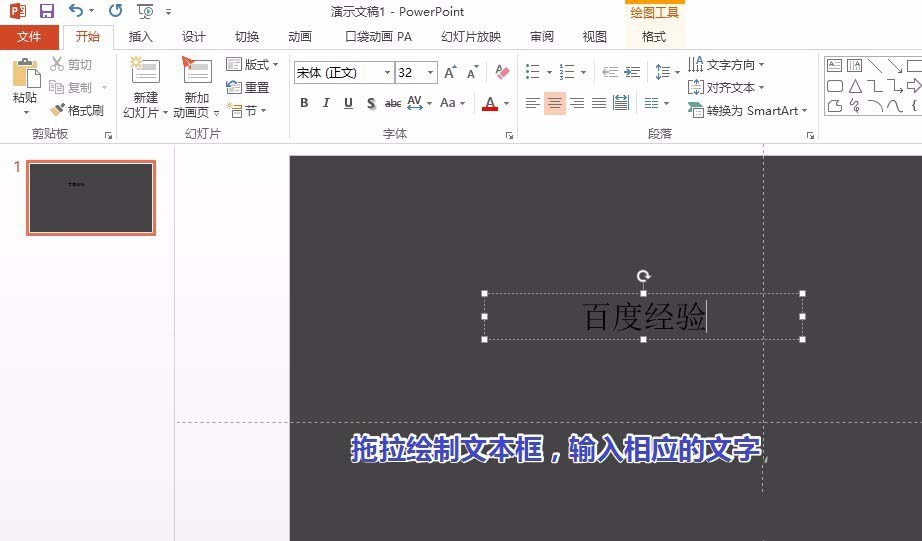Select the vertical text box shape
Screen dimensions: 922x541
[x=854, y=65]
